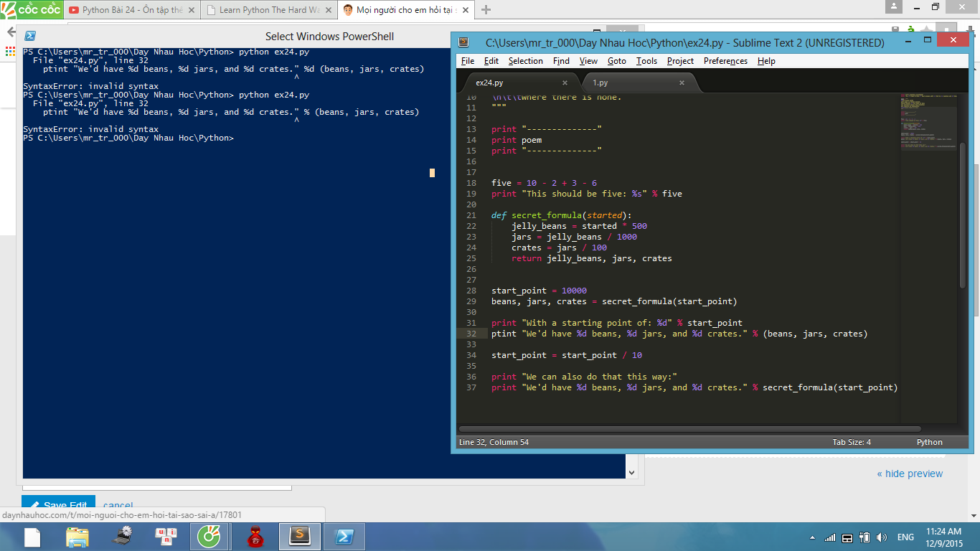Click the UniKey taskbar icon
Screen dimensions: 980x551
point(166,536)
